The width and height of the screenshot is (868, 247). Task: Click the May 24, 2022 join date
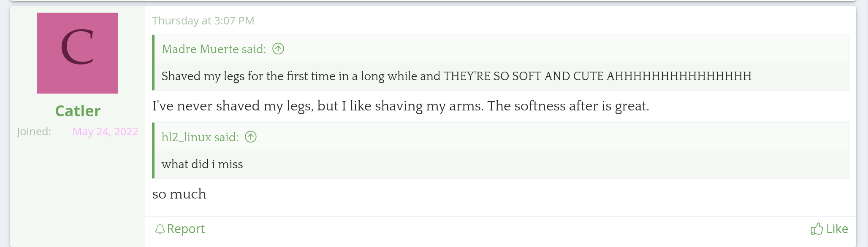coord(106,132)
